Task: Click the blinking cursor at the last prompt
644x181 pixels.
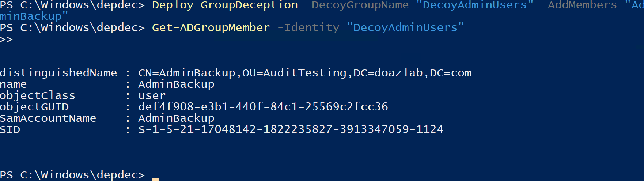Action: click(155, 179)
